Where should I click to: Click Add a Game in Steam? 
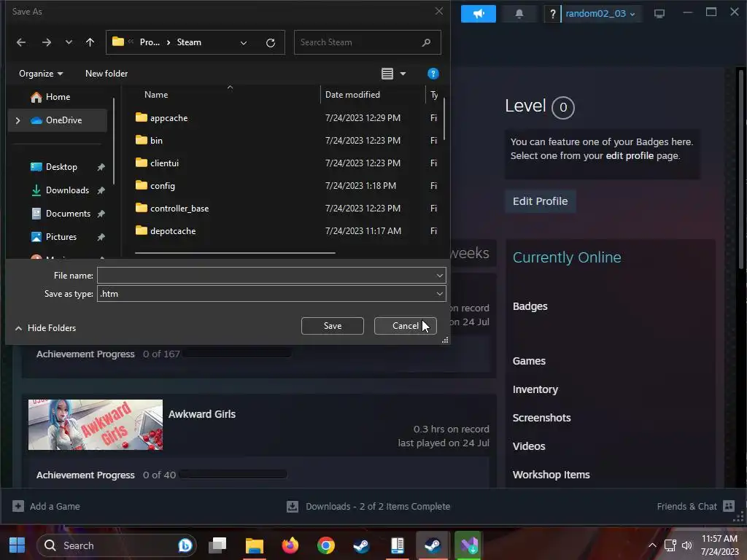point(46,507)
